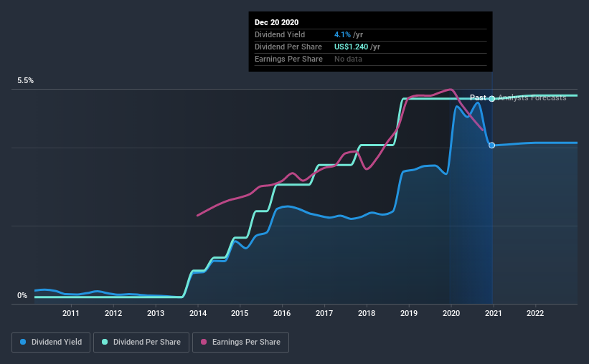Click the blue Dividend Yield legend dot
Screen dimensions: 589x364
click(23, 342)
